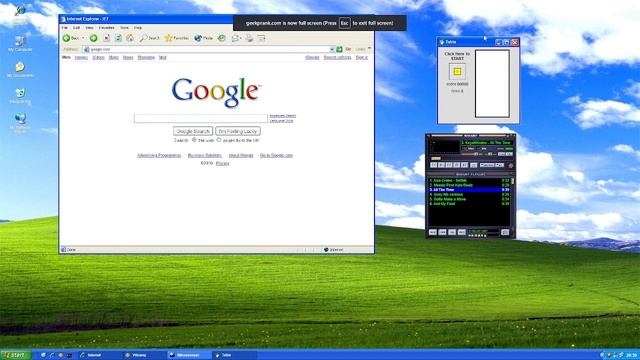Open the Maps link on Google page
The image size is (640, 360).
[113, 58]
